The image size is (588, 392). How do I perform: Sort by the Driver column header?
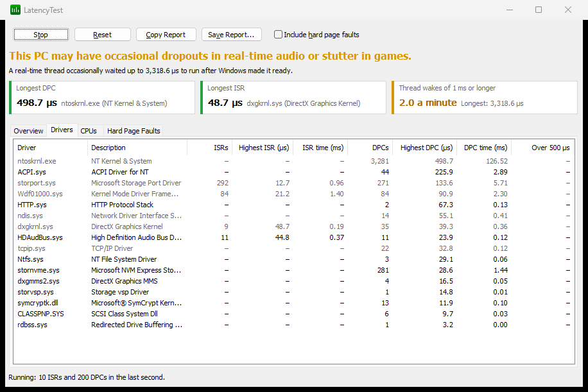point(50,148)
